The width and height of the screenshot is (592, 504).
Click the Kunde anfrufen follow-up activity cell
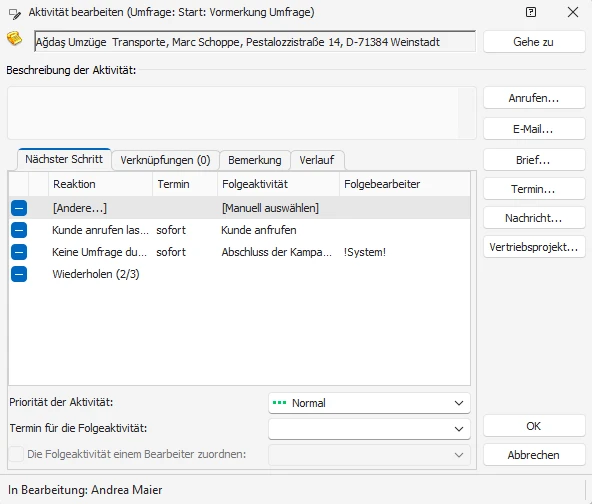pyautogui.click(x=259, y=230)
